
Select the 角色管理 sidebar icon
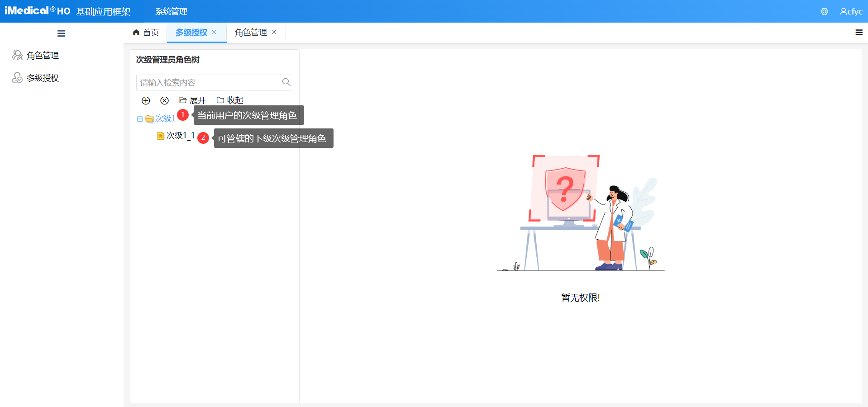pos(17,55)
